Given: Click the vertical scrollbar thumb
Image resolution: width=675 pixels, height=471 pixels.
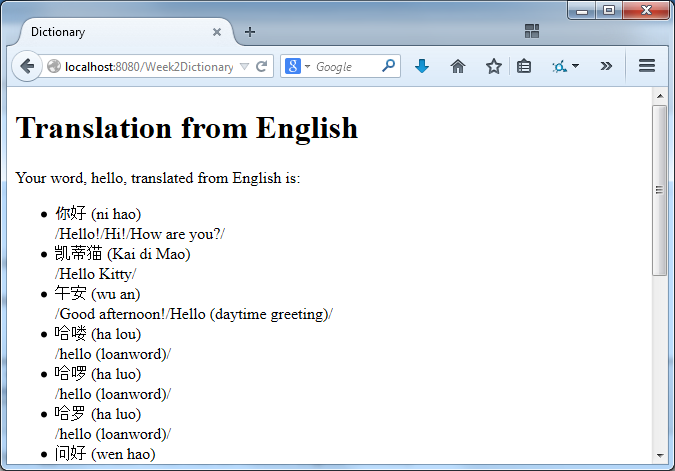Looking at the screenshot, I should (x=659, y=190).
